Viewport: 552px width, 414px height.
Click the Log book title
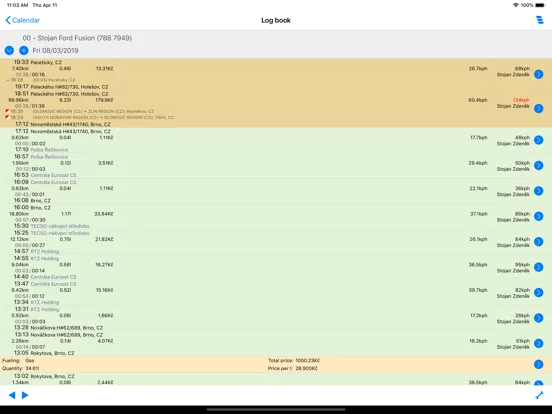click(276, 20)
